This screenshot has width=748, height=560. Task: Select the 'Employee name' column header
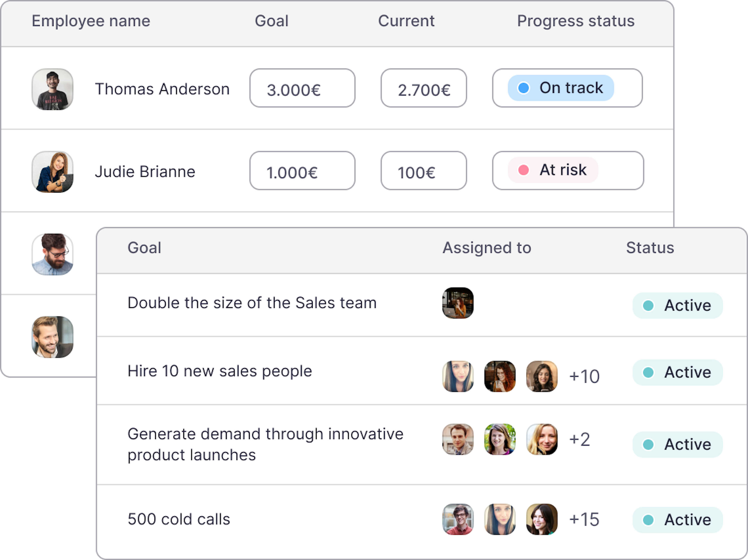(91, 21)
